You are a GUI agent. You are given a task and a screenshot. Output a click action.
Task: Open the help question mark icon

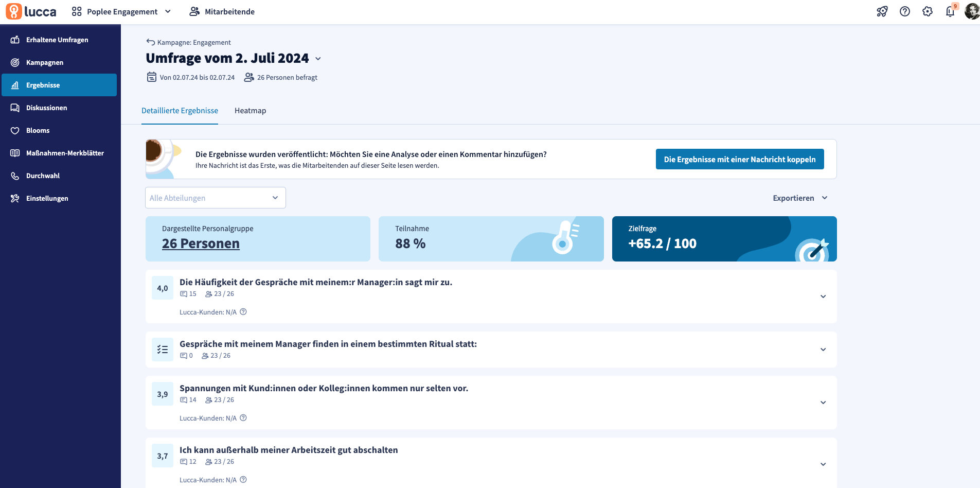pyautogui.click(x=905, y=11)
